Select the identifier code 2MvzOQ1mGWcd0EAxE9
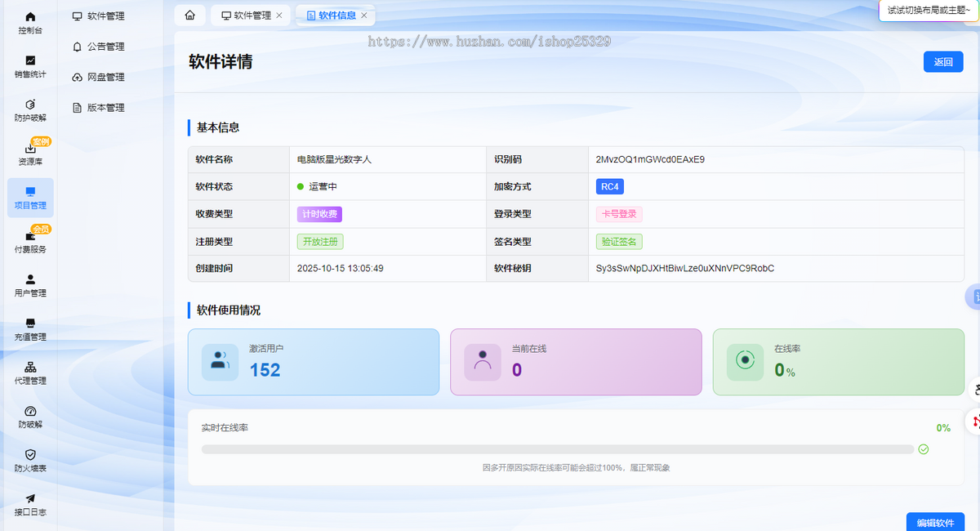Screen dimensions: 980x531 650,159
